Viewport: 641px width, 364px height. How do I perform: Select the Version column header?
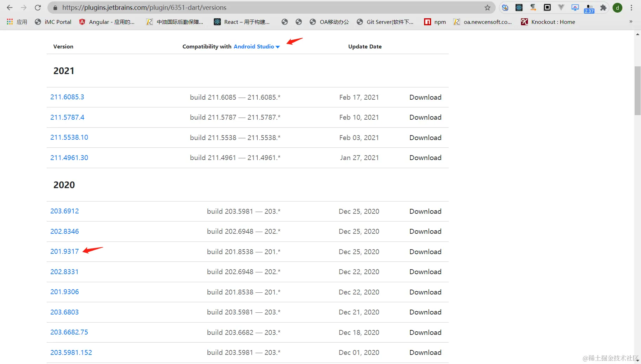point(63,46)
